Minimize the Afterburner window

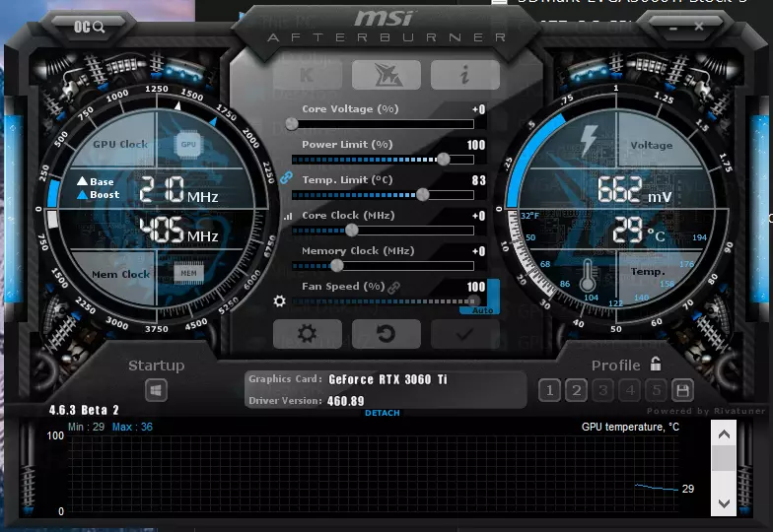pyautogui.click(x=673, y=28)
